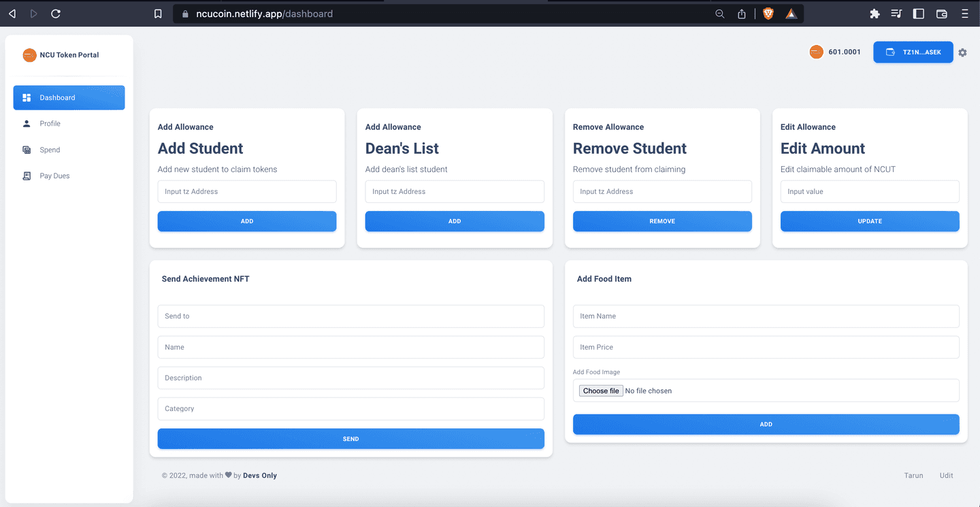Click the Remove Student heading
The width and height of the screenshot is (980, 507).
tap(630, 148)
